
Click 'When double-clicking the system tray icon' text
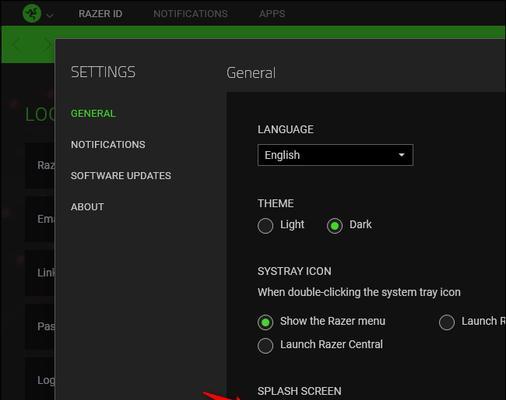(359, 292)
